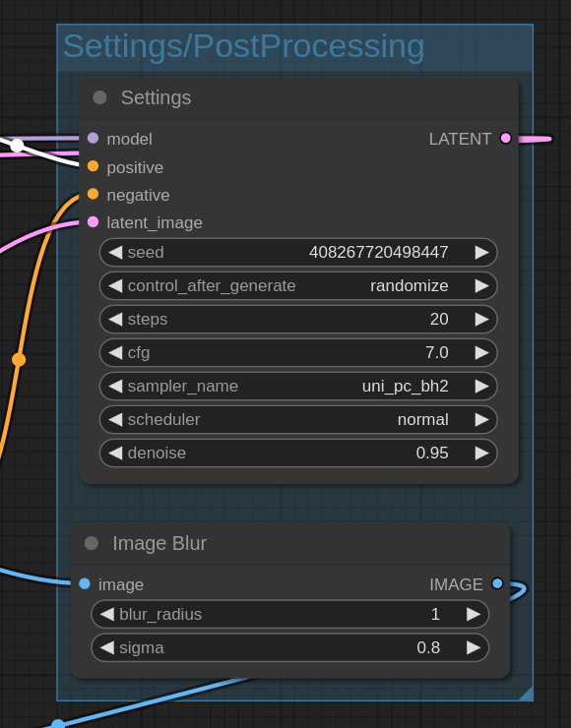Increase seed with the right arrow
571x728 pixels.
pyautogui.click(x=481, y=253)
